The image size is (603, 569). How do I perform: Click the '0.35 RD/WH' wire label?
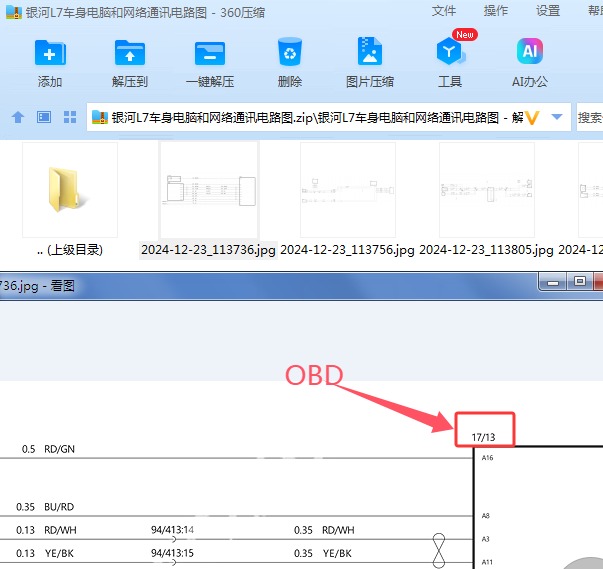[x=324, y=530]
